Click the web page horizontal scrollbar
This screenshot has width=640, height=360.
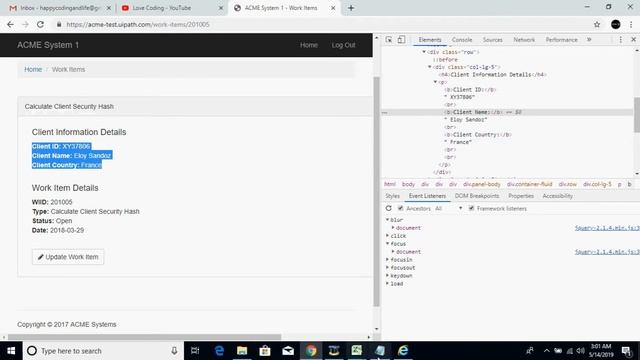click(144, 337)
